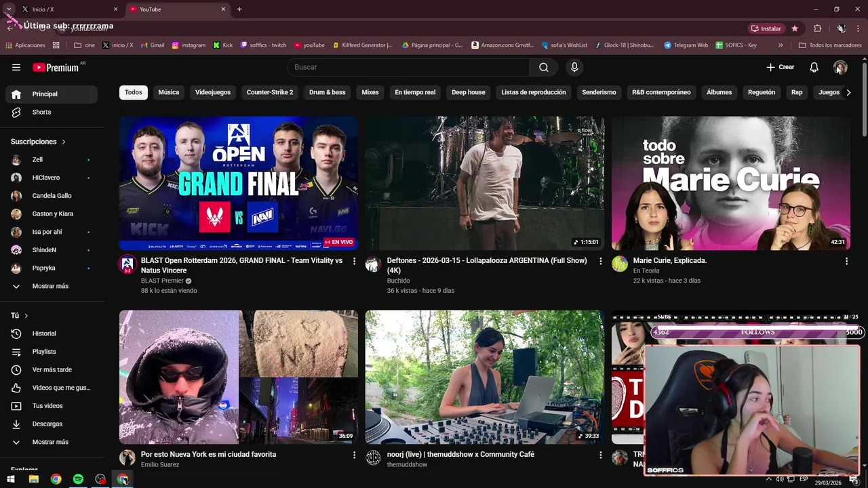Open Playlists in the sidebar

pyautogui.click(x=52, y=352)
